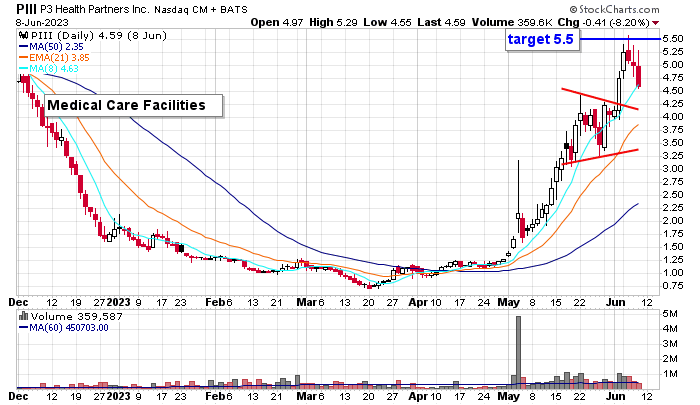Click the red down arrow after Chg value
The height and width of the screenshot is (405, 700).
[x=655, y=23]
